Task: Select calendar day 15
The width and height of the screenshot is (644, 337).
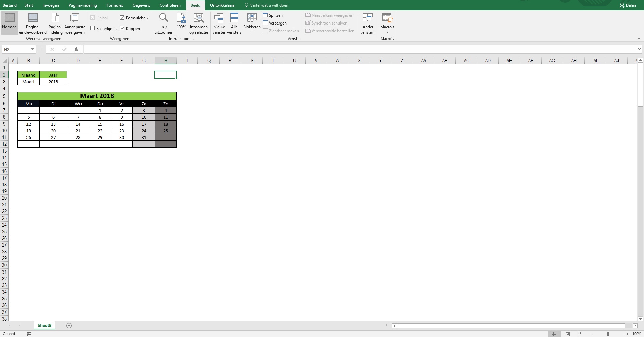Action: [100, 124]
